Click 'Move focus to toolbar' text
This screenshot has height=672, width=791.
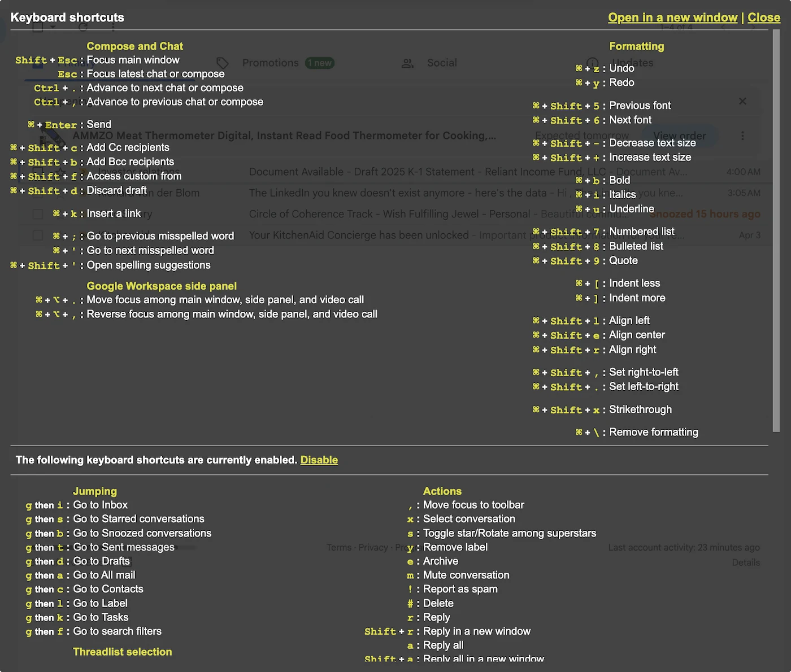[x=473, y=505]
